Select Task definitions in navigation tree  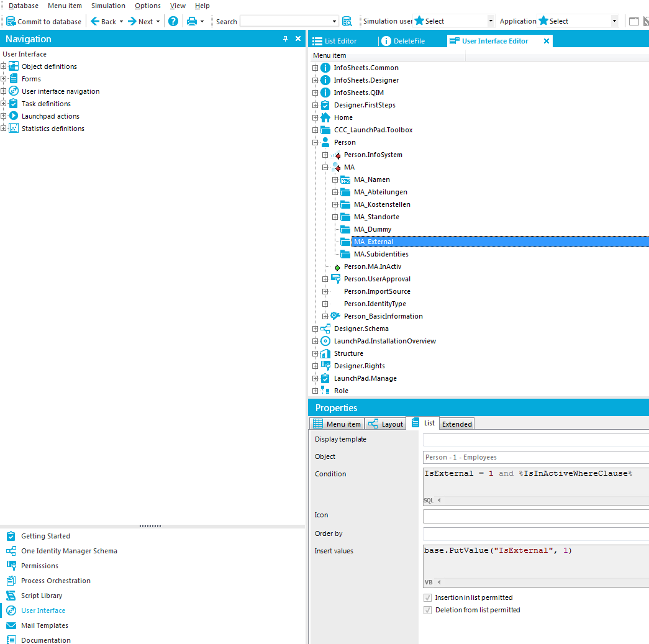46,104
